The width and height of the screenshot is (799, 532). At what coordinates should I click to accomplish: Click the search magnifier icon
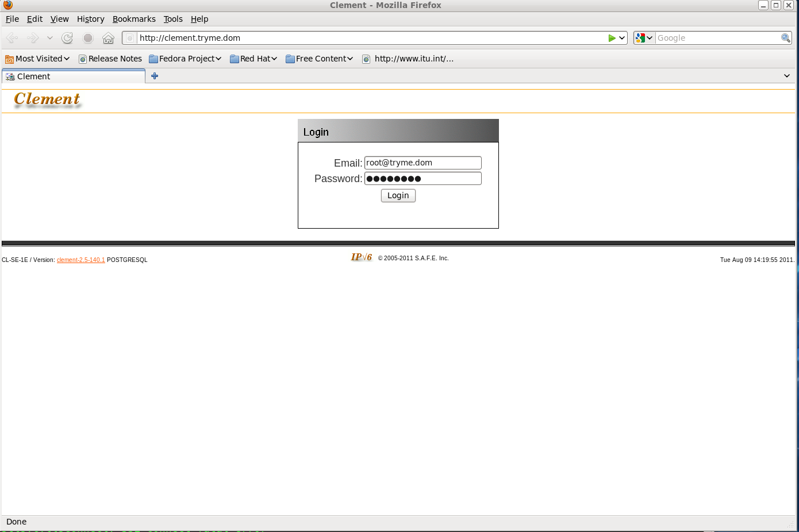pos(785,38)
